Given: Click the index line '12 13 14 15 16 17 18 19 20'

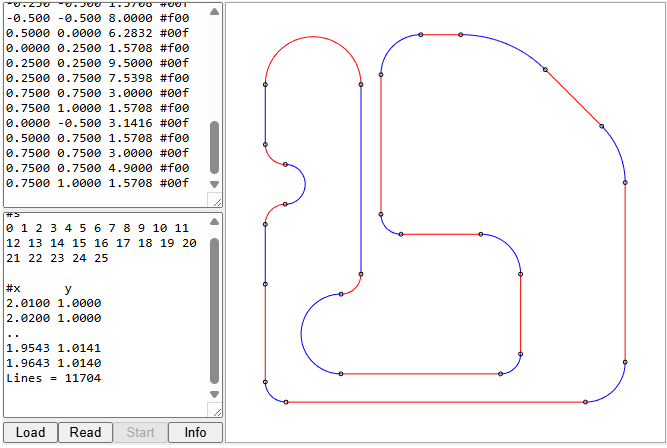Looking at the screenshot, I should pyautogui.click(x=101, y=243).
